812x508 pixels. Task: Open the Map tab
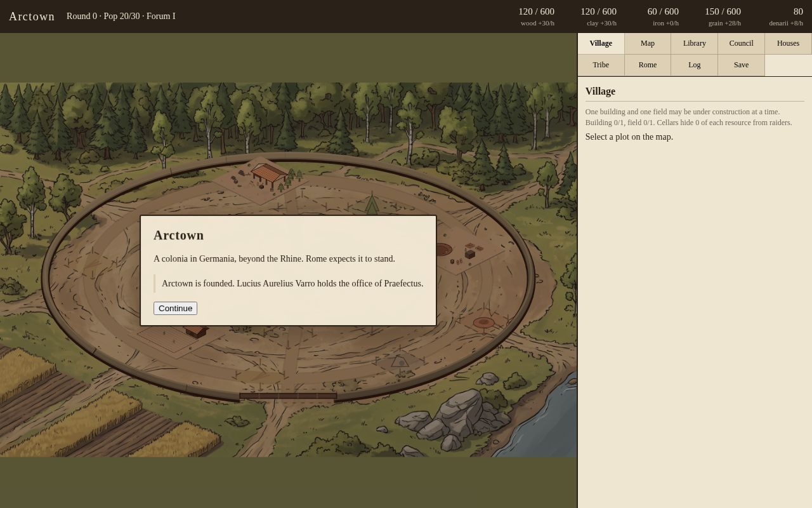coord(648,43)
